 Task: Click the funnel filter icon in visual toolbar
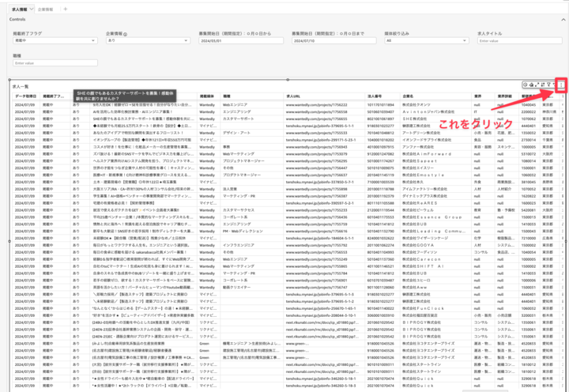548,85
